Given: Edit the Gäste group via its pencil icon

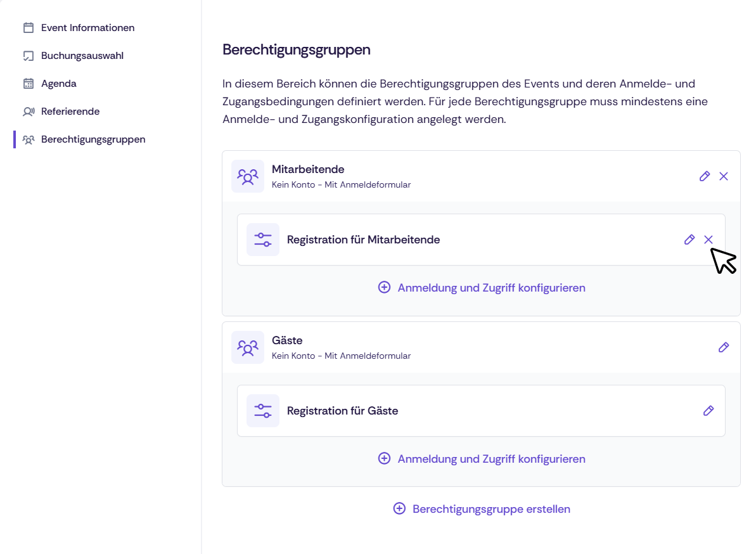Looking at the screenshot, I should (x=724, y=347).
